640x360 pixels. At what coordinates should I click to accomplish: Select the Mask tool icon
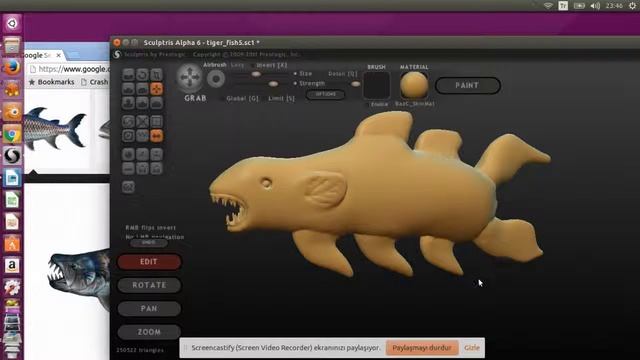128,136
